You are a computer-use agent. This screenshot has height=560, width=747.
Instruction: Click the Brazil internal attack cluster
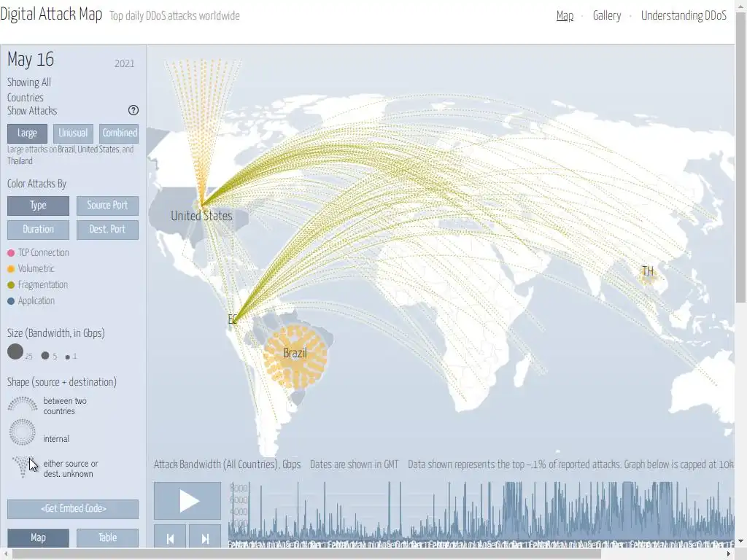295,356
